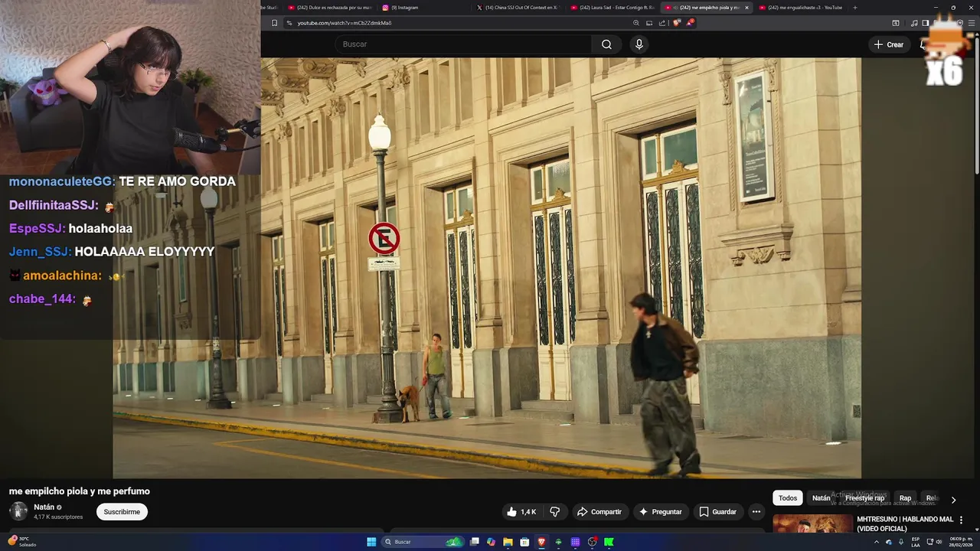
Task: Click the video player area
Action: [487, 268]
